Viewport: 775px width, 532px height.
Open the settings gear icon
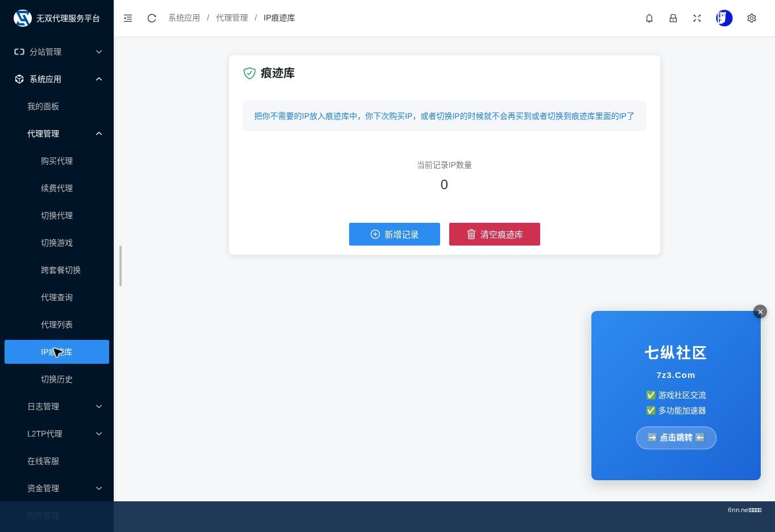coord(752,18)
